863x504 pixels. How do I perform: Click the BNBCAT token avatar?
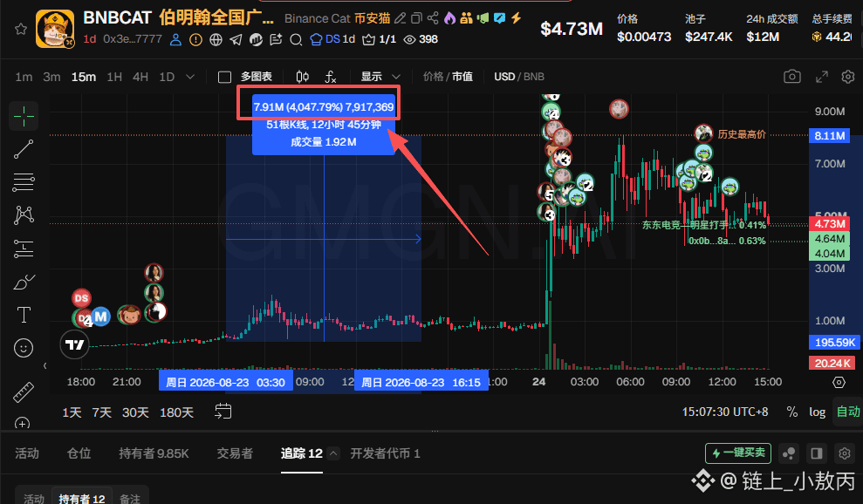(x=55, y=29)
